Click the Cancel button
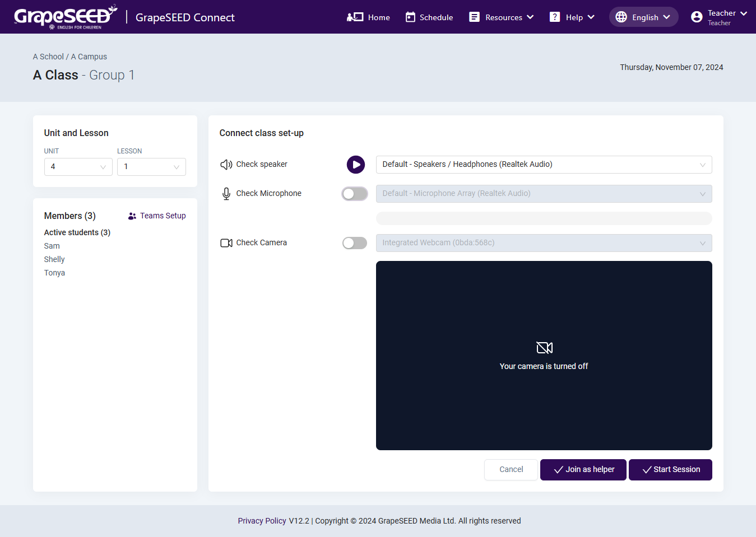Image resolution: width=756 pixels, height=537 pixels. pos(511,470)
